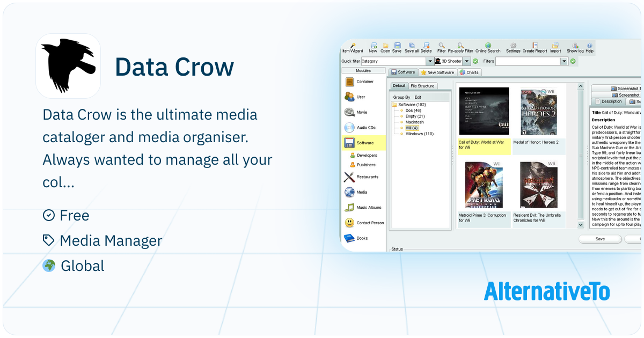644x338 pixels.
Task: Click the Re-apply Filter icon
Action: point(460,48)
